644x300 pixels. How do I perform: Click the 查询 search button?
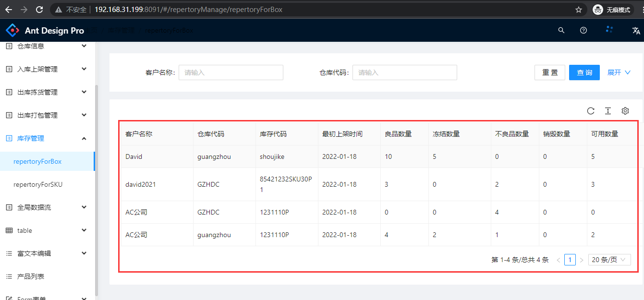tap(584, 72)
